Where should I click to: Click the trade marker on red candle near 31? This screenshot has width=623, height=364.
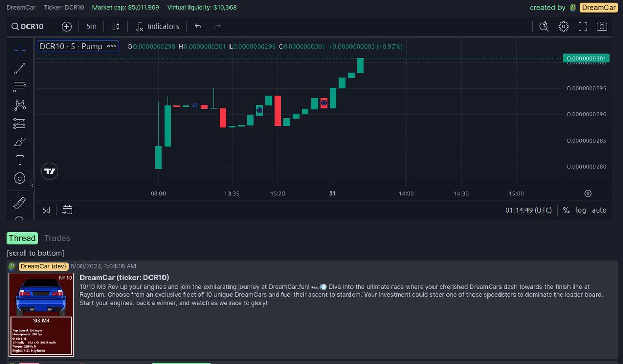pos(324,103)
